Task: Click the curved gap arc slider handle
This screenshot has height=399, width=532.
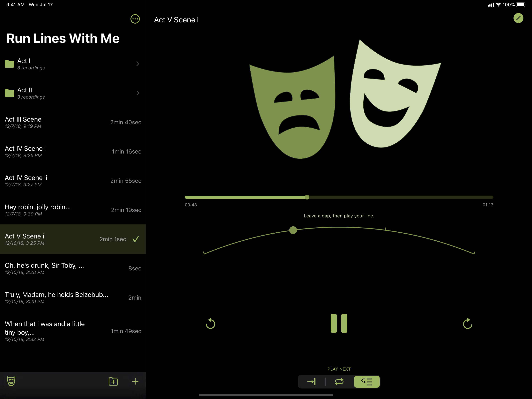Action: point(293,230)
